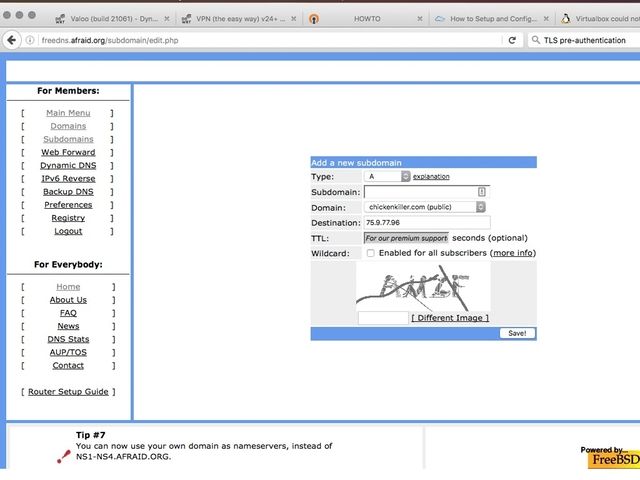Go to Main Menu link
This screenshot has width=640, height=480.
point(68,113)
